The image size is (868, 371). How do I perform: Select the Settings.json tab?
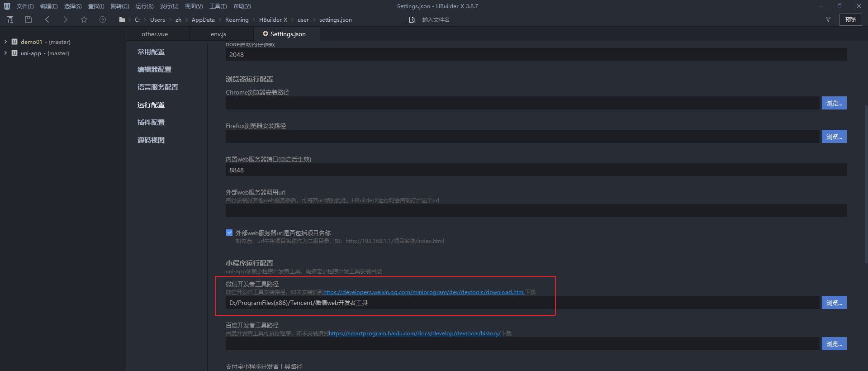click(x=287, y=34)
